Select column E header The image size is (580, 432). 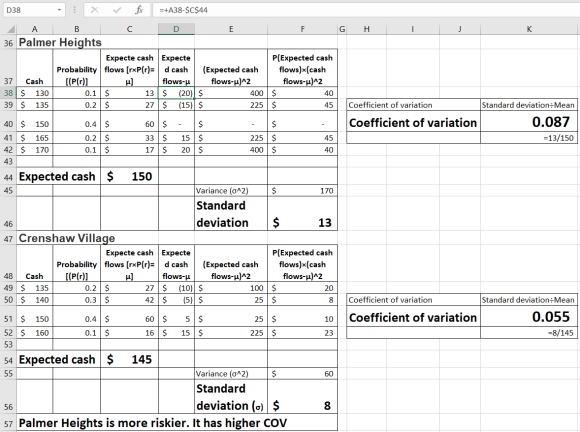pyautogui.click(x=231, y=29)
